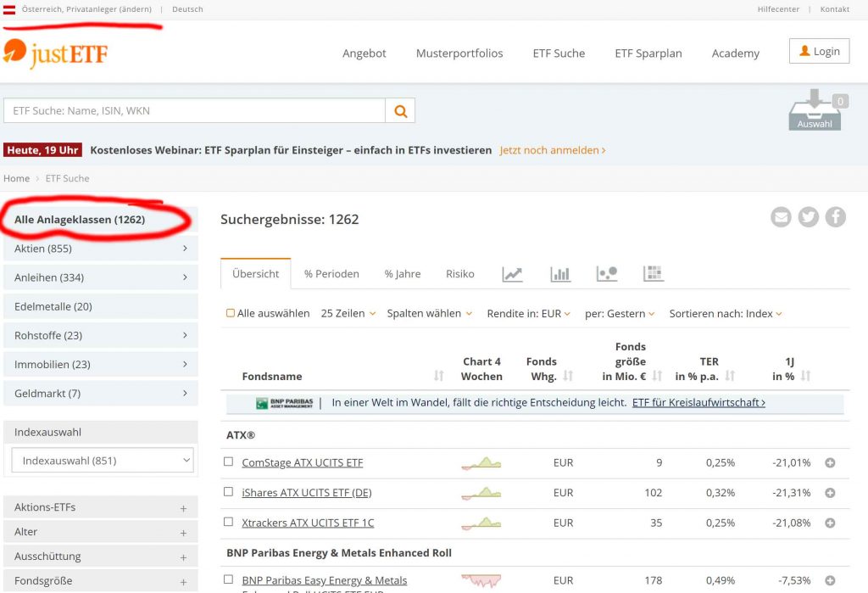Open the Spalten wählen dropdown
868x593 pixels.
[x=430, y=314]
